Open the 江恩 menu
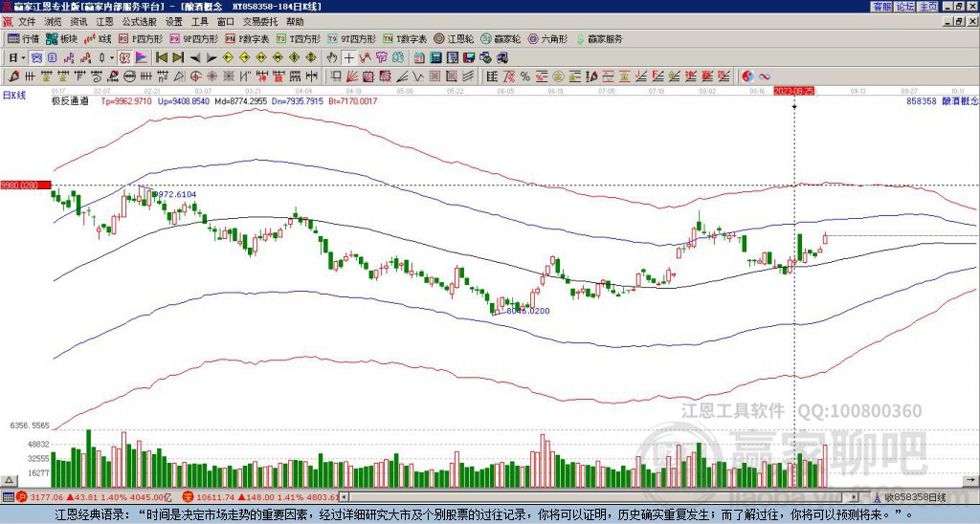 click(x=104, y=22)
